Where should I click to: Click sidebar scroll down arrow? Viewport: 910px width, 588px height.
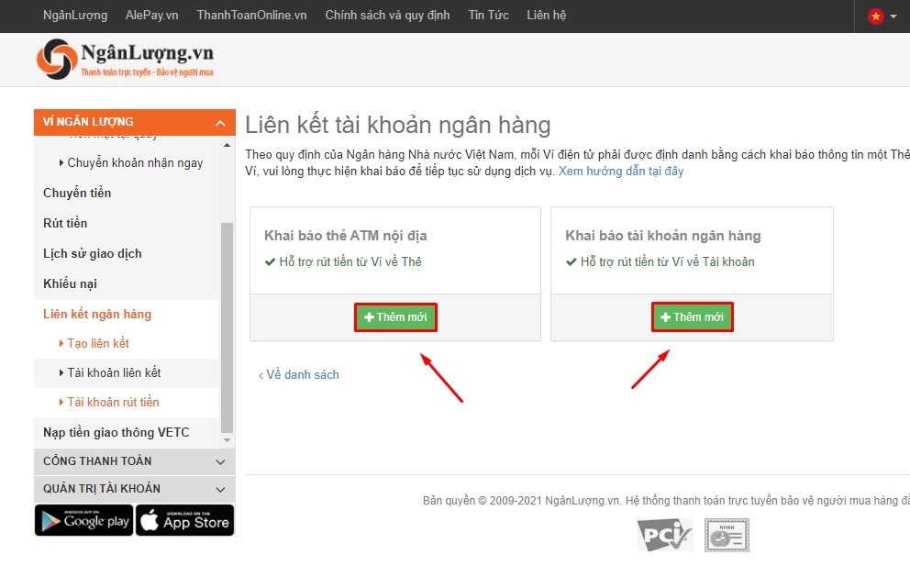[x=227, y=440]
